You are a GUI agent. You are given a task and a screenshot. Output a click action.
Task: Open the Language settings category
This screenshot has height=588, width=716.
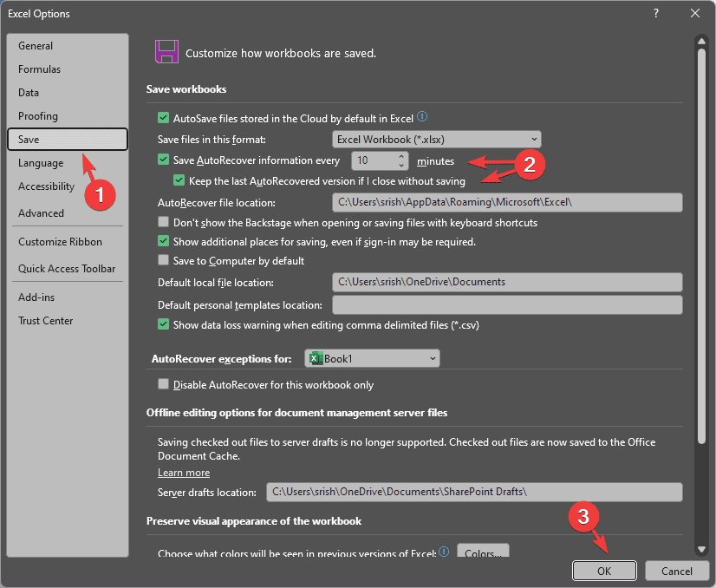coord(41,162)
